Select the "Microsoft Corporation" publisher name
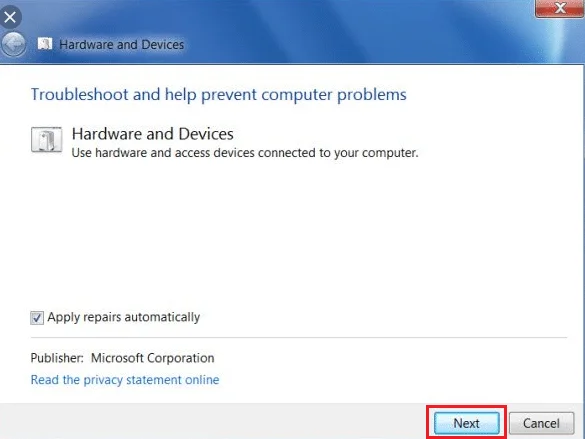Viewport: 585px width, 439px height. 153,358
